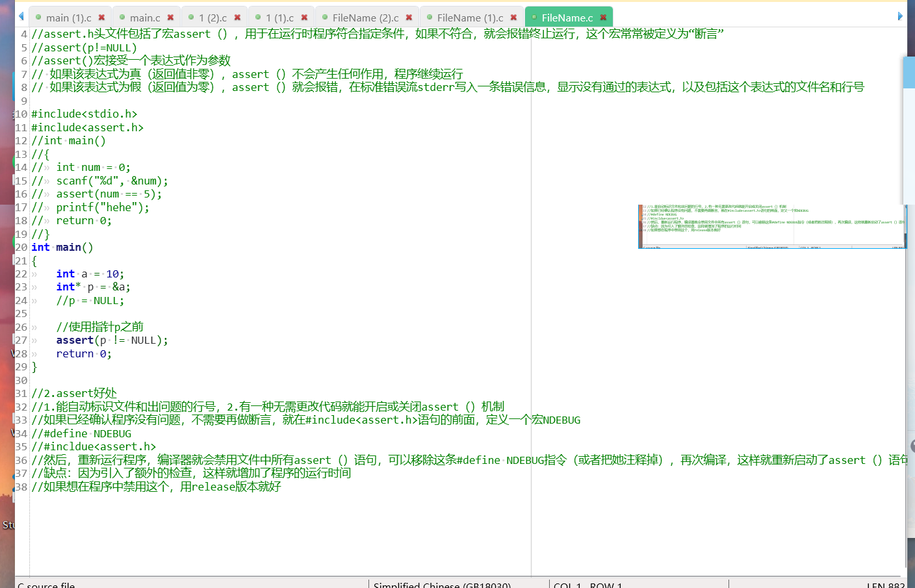The width and height of the screenshot is (915, 588).
Task: Close the 1 (1).c tab
Action: pos(304,18)
